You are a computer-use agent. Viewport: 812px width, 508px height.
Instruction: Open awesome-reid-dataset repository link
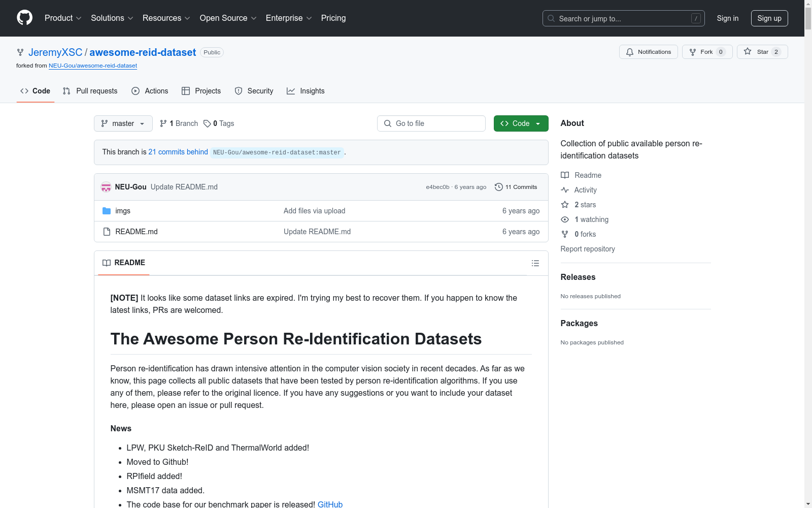[143, 52]
